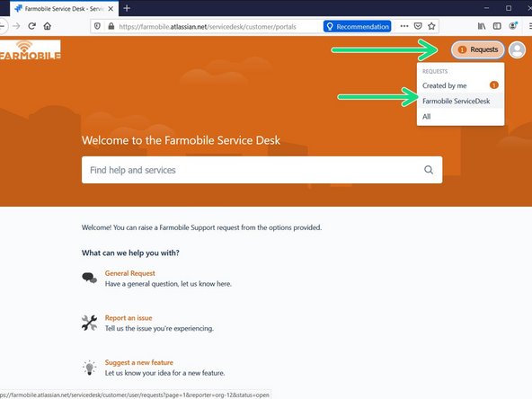This screenshot has width=532, height=399.
Task: Open the tracking protection shield icon
Action: (x=97, y=26)
